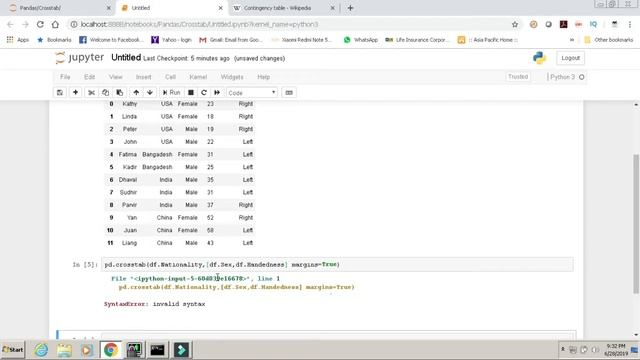Screen dimensions: 640x360
Task: Open Chrome from the taskbar
Action: tap(110, 350)
